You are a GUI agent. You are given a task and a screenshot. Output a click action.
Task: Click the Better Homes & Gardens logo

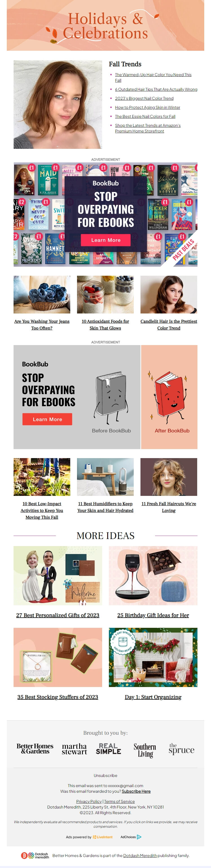tap(35, 749)
